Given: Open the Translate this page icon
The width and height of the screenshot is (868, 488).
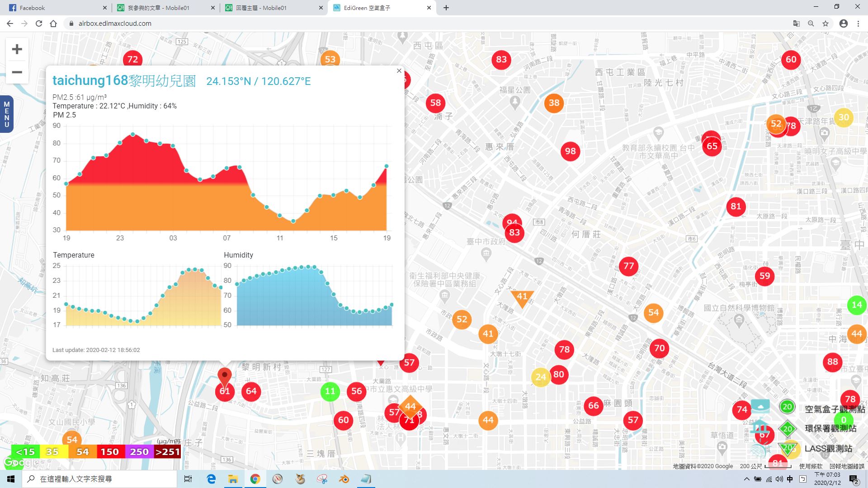Looking at the screenshot, I should pos(797,23).
